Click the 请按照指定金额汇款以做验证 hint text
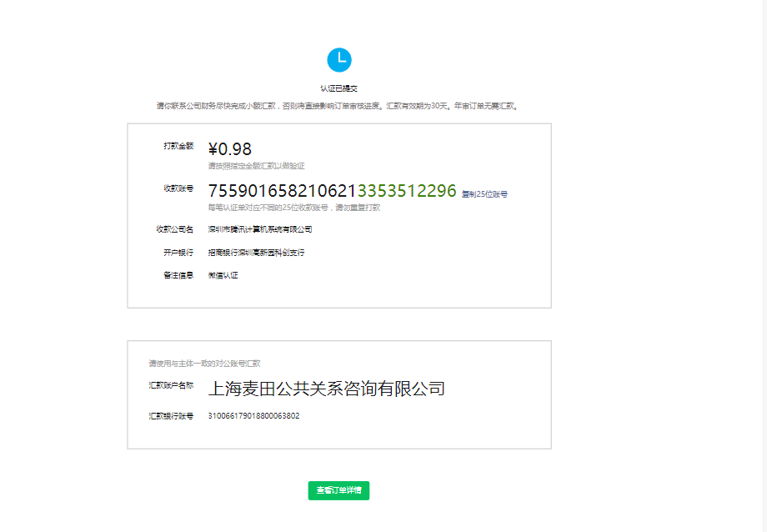The height and width of the screenshot is (532, 767). [x=256, y=166]
